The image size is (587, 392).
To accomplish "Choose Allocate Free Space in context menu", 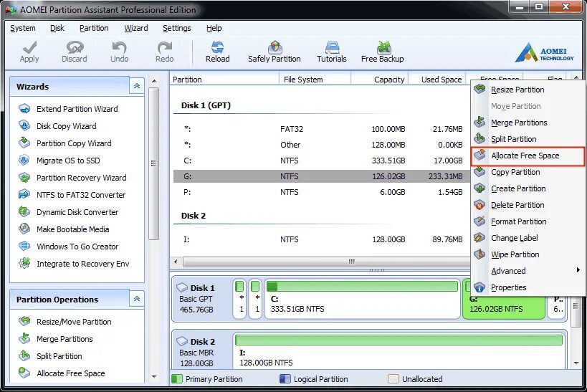I will [528, 156].
